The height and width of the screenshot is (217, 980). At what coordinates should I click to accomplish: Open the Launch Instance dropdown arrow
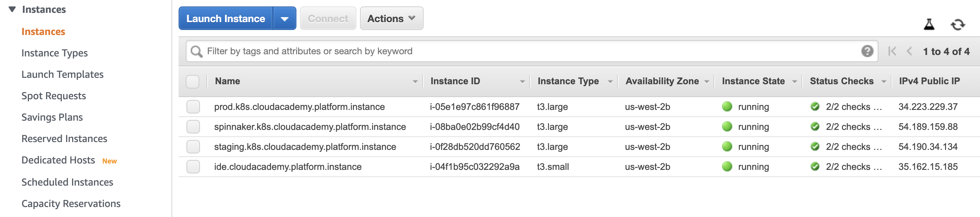[284, 19]
